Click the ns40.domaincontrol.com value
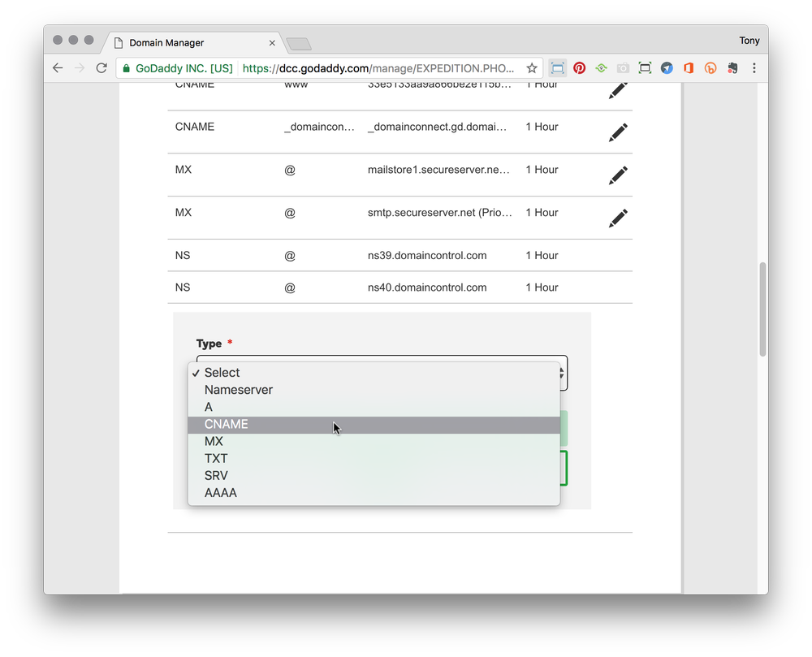This screenshot has width=812, height=657. 427,287
